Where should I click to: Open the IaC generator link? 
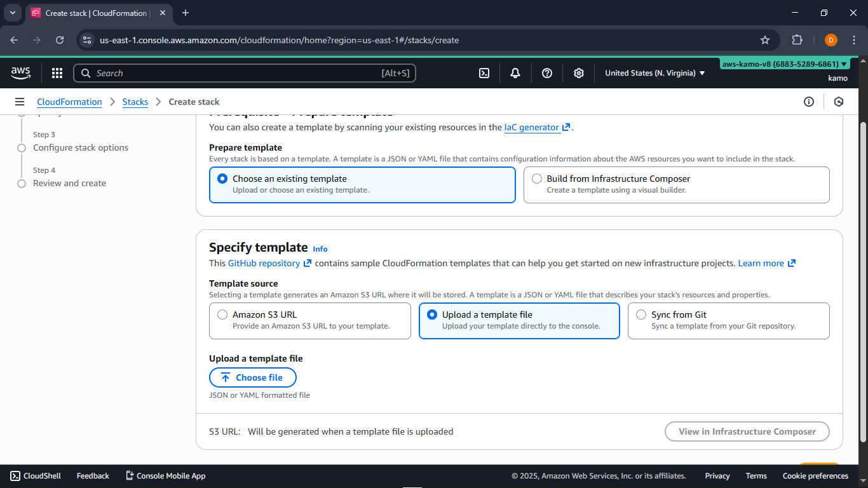click(532, 127)
